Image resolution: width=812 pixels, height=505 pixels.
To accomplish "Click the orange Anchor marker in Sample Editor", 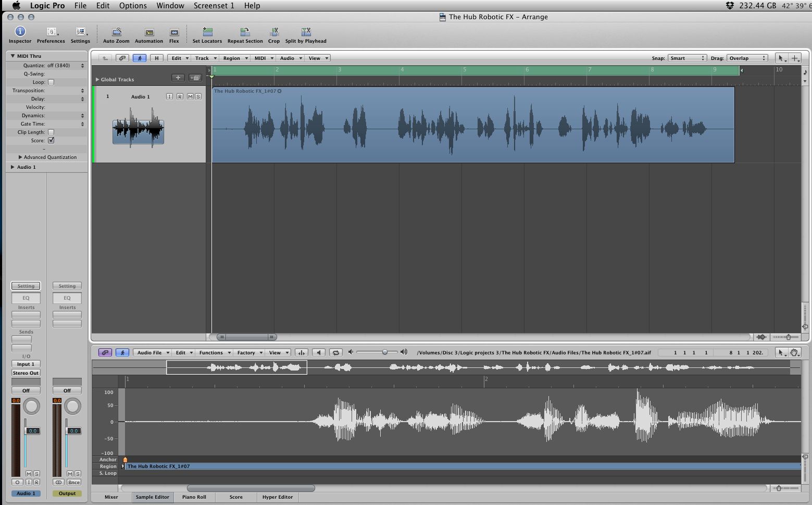I will tap(125, 460).
